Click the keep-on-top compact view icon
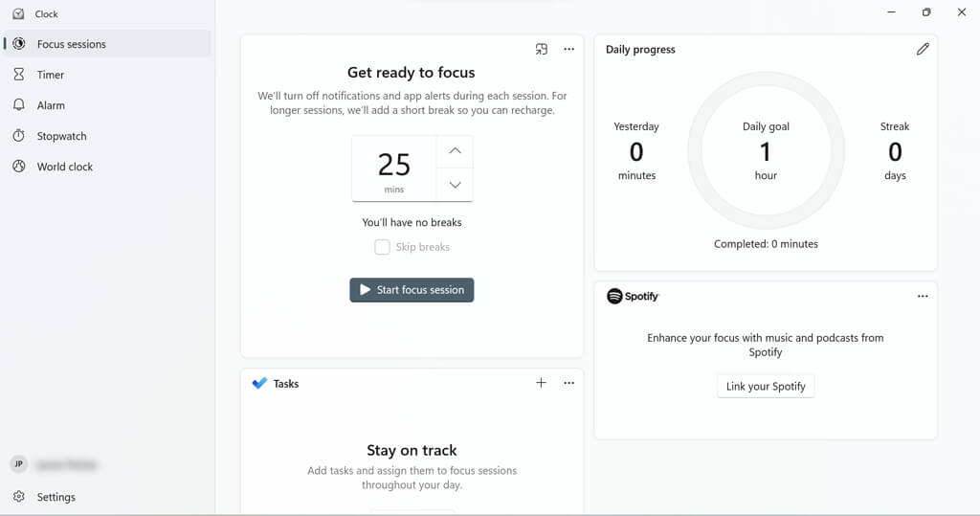The image size is (980, 516). pos(542,49)
